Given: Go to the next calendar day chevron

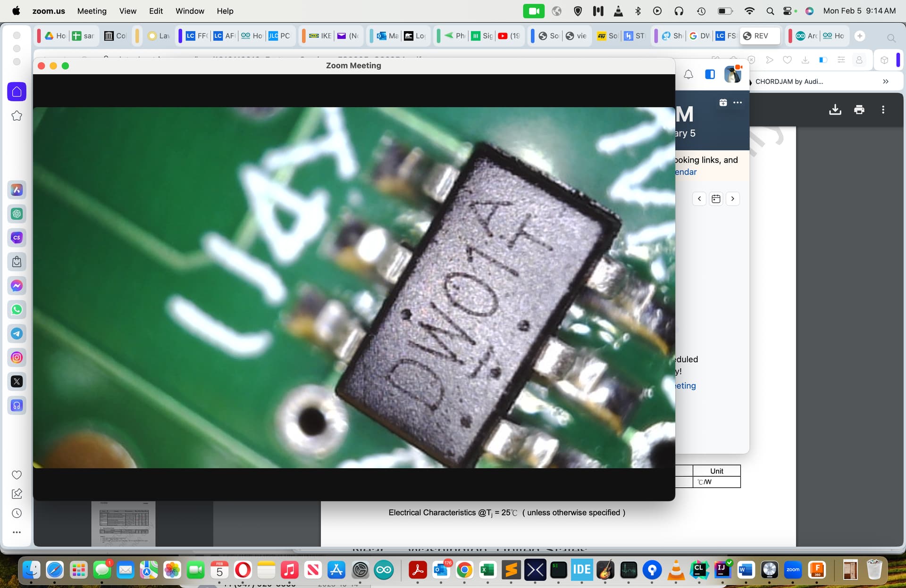Looking at the screenshot, I should tap(732, 199).
